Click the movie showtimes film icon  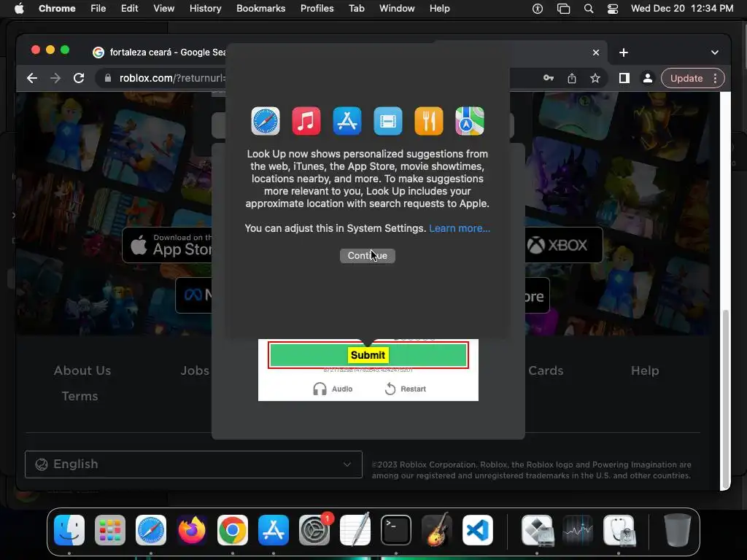pyautogui.click(x=388, y=121)
